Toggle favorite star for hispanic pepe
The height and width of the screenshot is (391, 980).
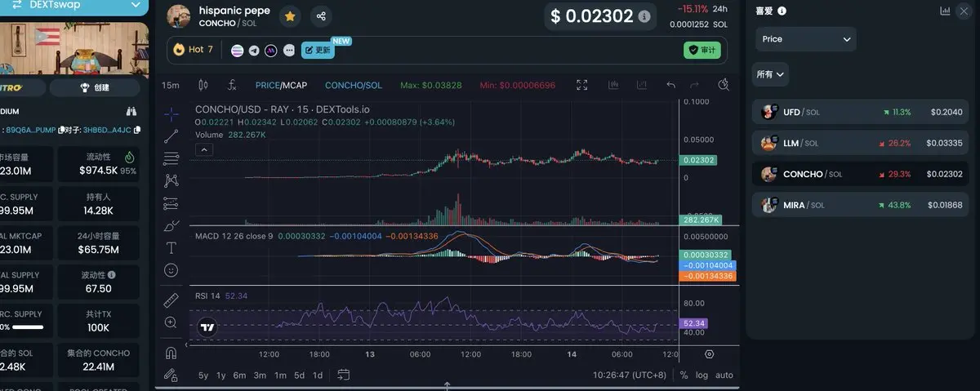pos(289,16)
